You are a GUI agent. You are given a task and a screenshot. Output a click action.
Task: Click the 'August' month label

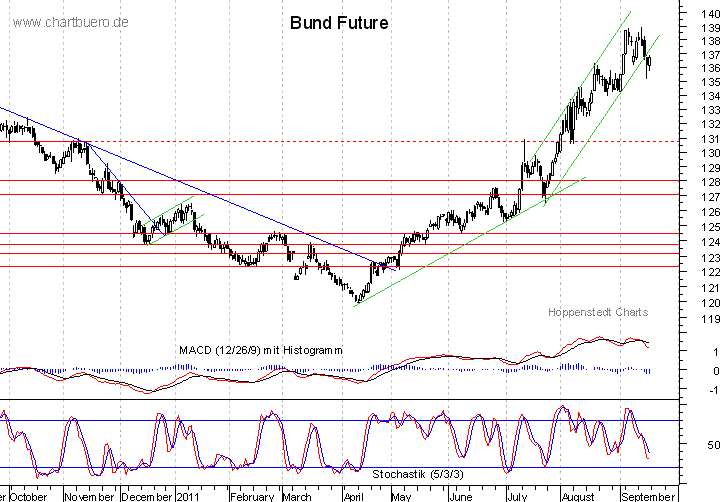click(x=578, y=496)
